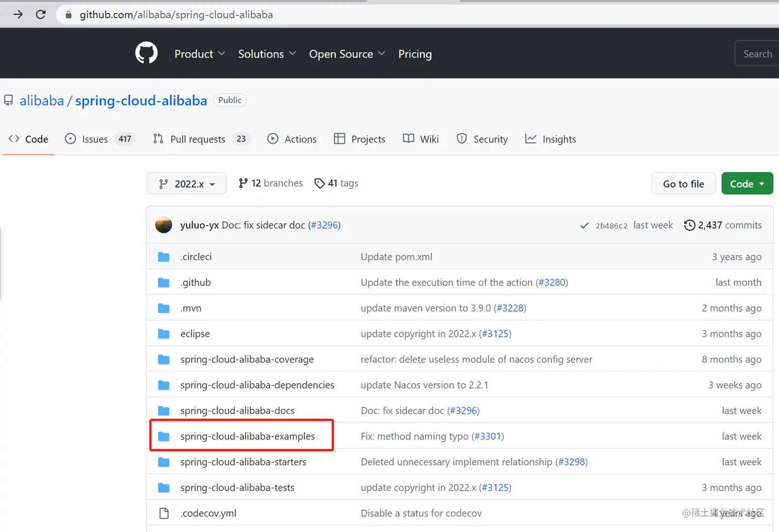Screen dimensions: 779x532
Task: Switch to the Actions tab
Action: (x=292, y=139)
